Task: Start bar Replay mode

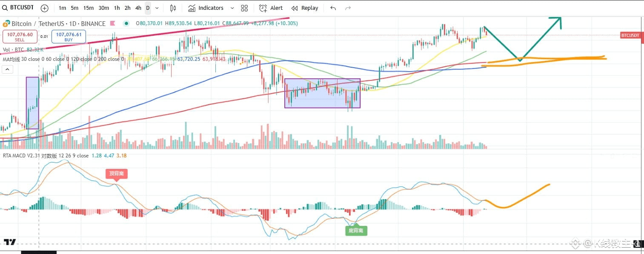Action: [x=305, y=8]
